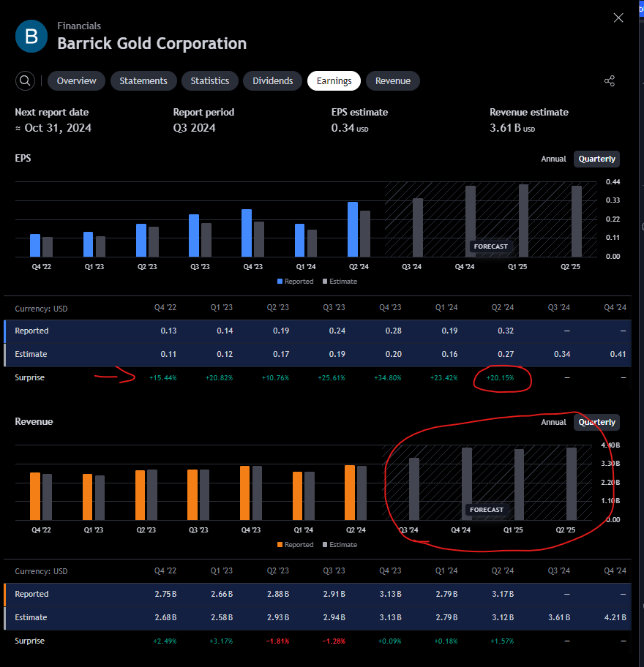The height and width of the screenshot is (667, 644).
Task: Click EPS estimate value 0.34 for Q3 '24
Action: point(562,354)
